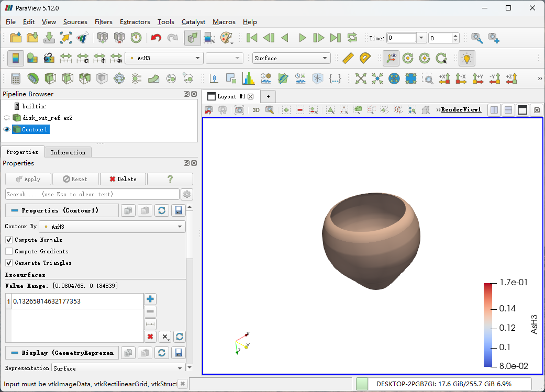Enable Compute Gradients checkbox

tap(9, 251)
